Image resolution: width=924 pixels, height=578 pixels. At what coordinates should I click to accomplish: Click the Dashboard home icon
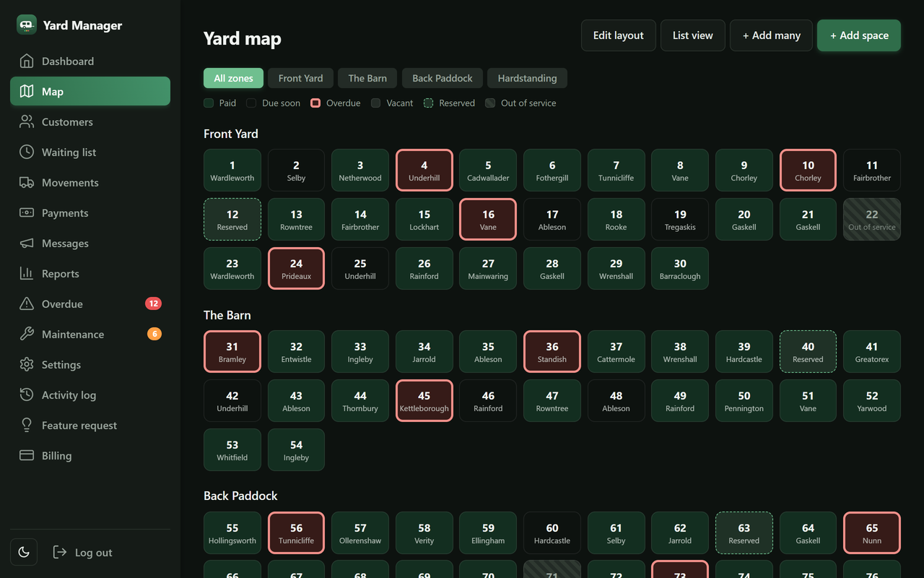pos(27,61)
